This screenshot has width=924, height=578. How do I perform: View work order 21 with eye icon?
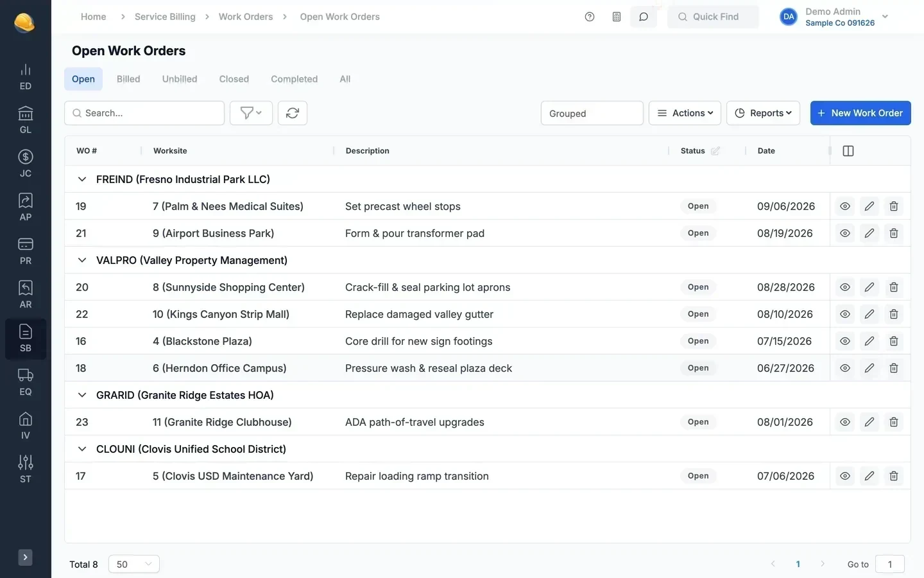(x=845, y=233)
